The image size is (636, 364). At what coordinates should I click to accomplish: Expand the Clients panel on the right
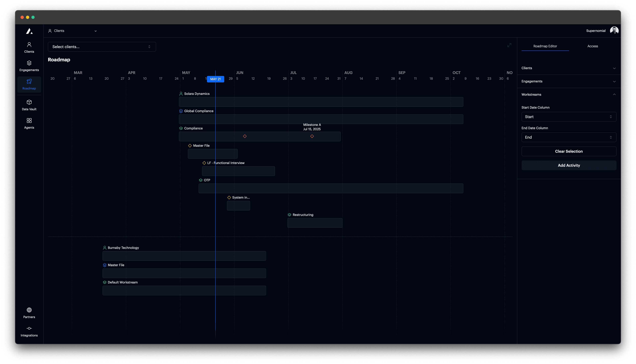614,68
